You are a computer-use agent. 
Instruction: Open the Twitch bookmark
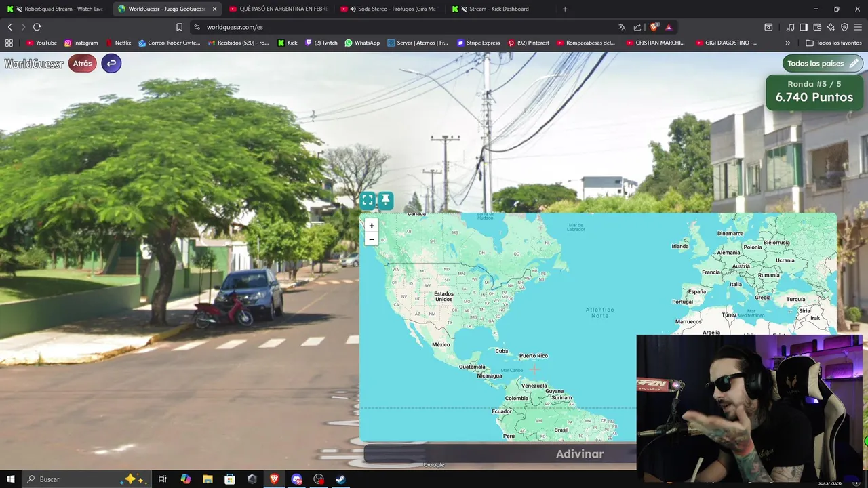(321, 43)
